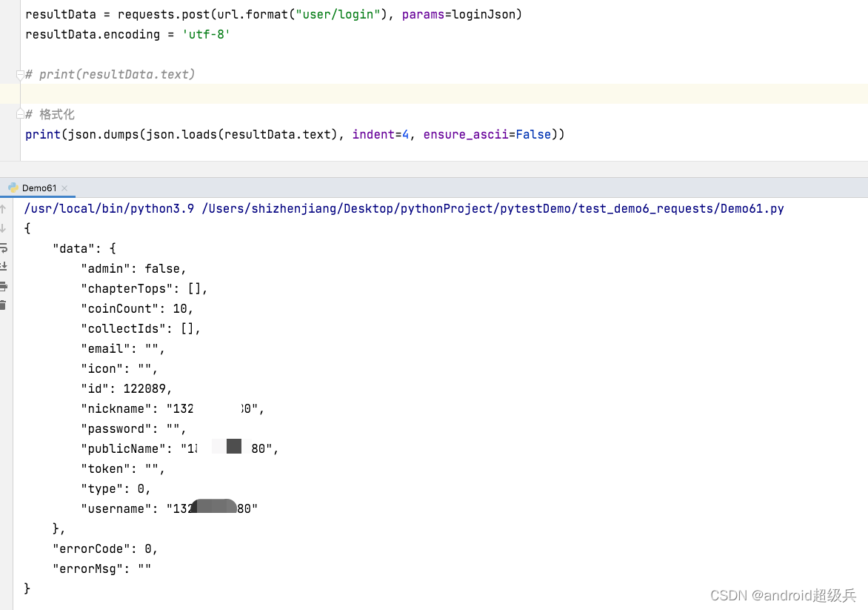This screenshot has width=868, height=610.
Task: Close the Demo61 run tab
Action: click(x=64, y=188)
